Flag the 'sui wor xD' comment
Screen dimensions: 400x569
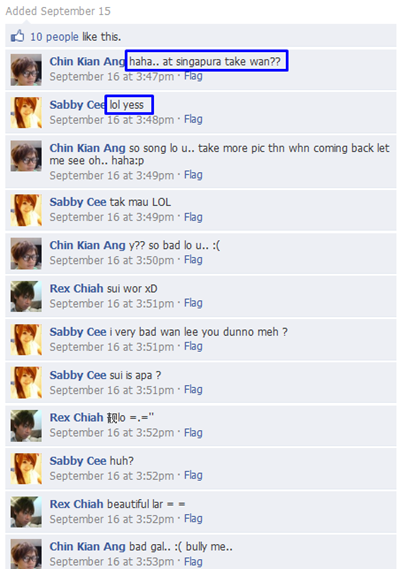point(193,303)
